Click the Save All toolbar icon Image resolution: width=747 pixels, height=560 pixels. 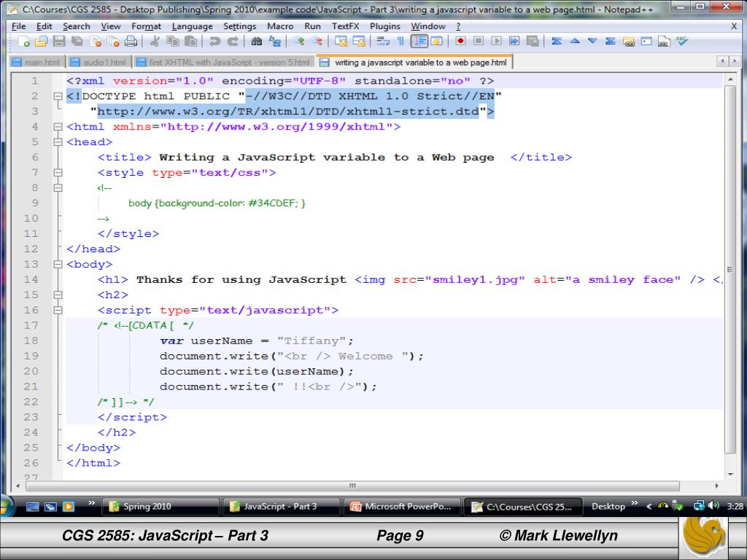tap(77, 42)
